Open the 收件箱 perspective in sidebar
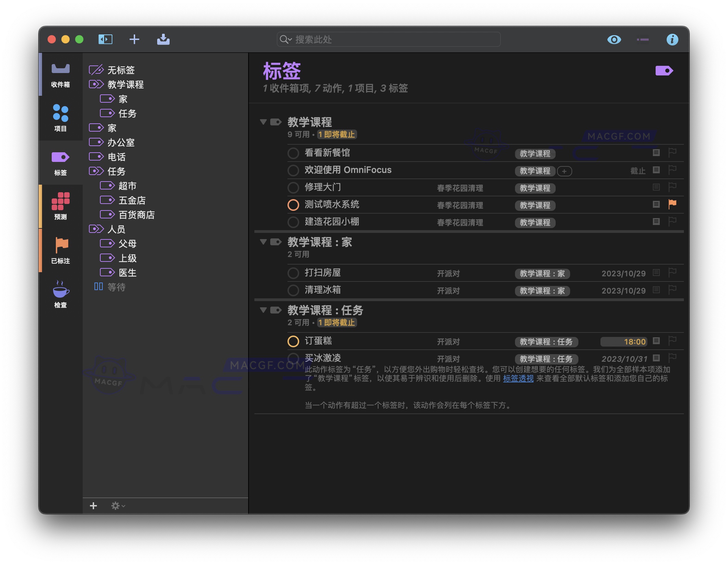Image resolution: width=728 pixels, height=565 pixels. point(61,74)
